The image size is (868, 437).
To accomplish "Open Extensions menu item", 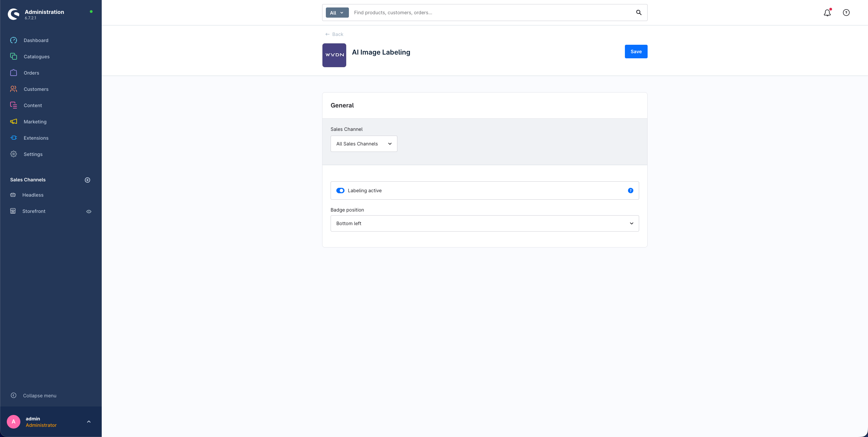I will pos(36,138).
